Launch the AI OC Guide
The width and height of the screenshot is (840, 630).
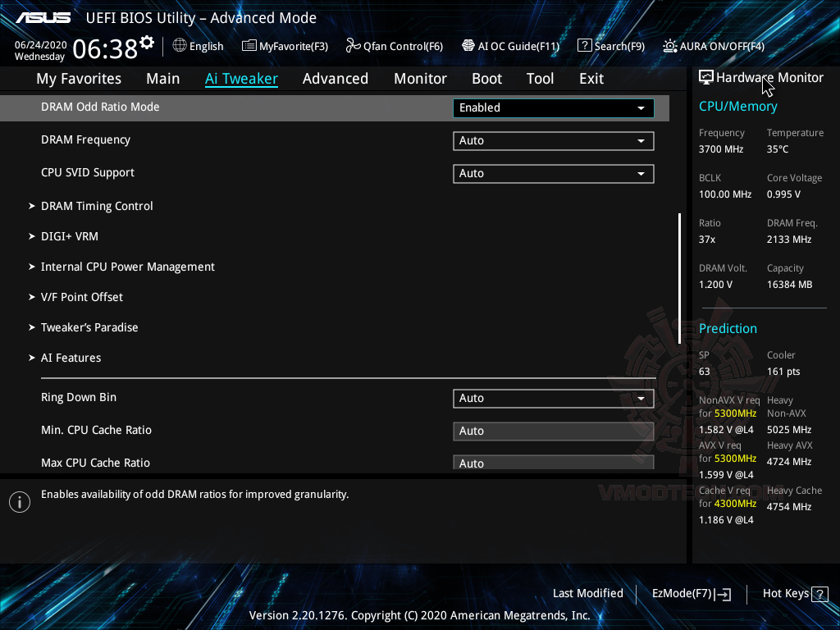click(510, 46)
